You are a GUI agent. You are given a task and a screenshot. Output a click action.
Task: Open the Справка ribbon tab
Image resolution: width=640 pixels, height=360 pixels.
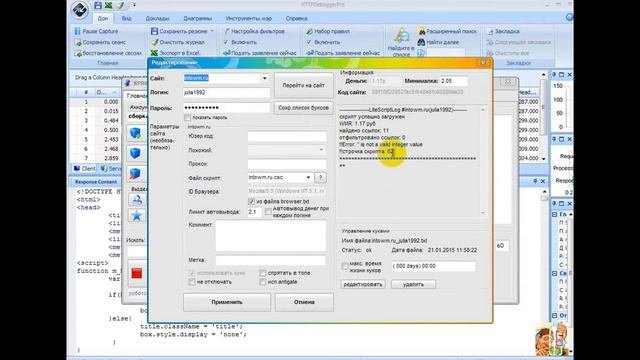click(297, 18)
